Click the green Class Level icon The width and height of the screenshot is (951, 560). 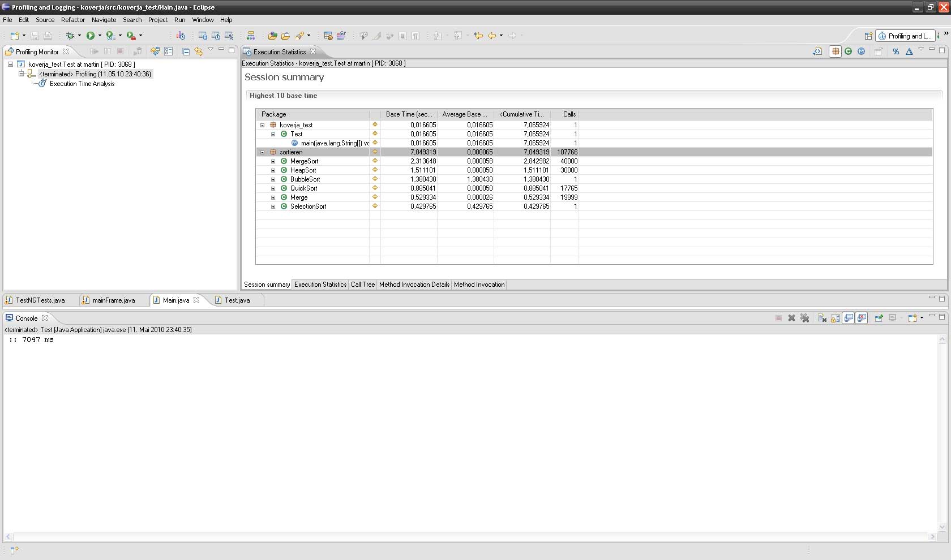point(848,51)
